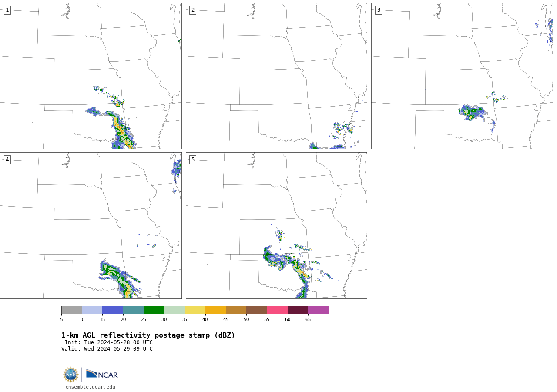
Task: Click the gray 5-10 dBZ swatch
Action: point(72,310)
